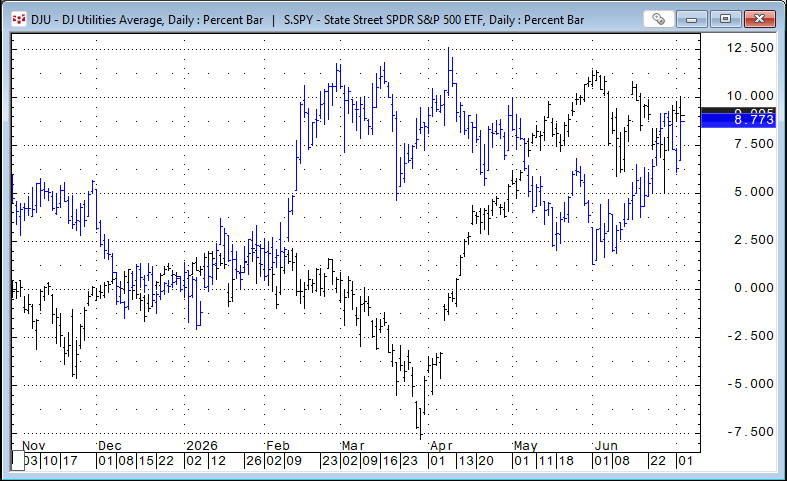Click the chart link chain icon
787x481 pixels.
(658, 19)
